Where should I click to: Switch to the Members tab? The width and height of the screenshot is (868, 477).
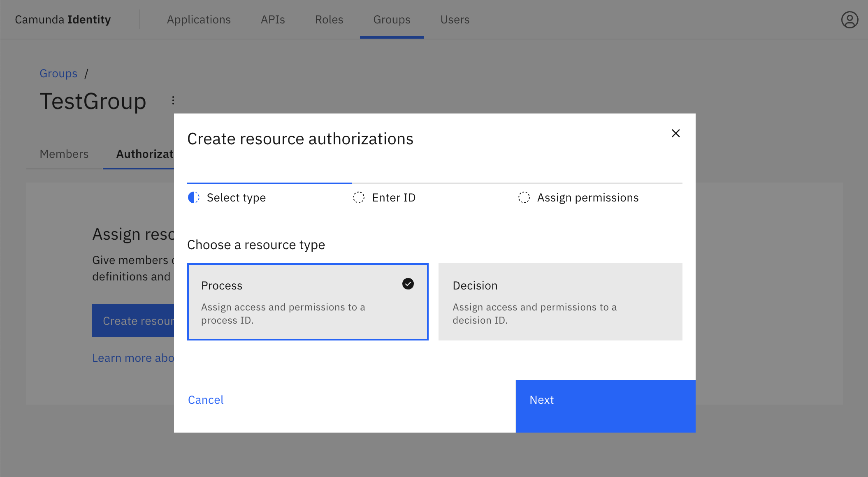click(x=64, y=154)
